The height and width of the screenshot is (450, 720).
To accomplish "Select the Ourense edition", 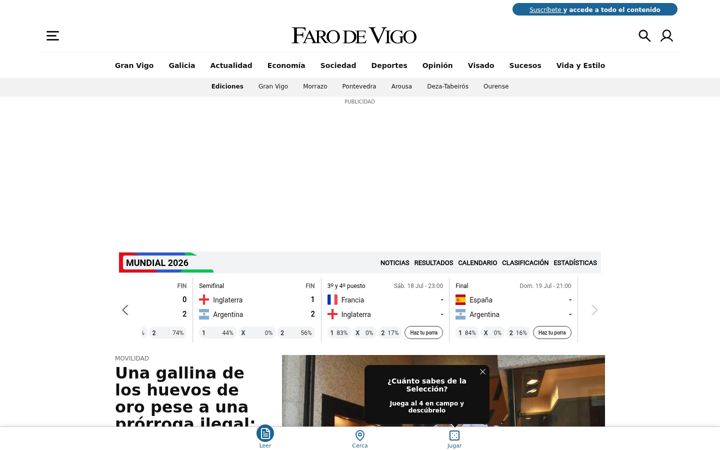I will (x=496, y=86).
